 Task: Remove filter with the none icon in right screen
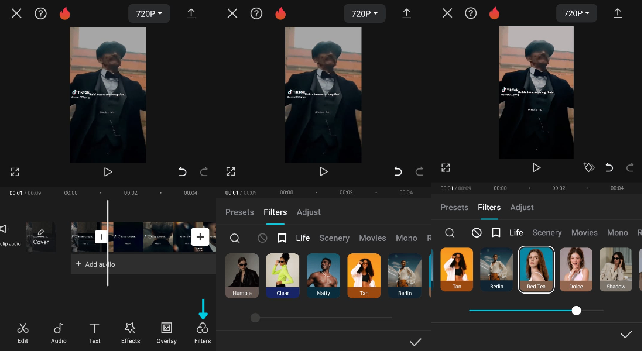(x=477, y=233)
